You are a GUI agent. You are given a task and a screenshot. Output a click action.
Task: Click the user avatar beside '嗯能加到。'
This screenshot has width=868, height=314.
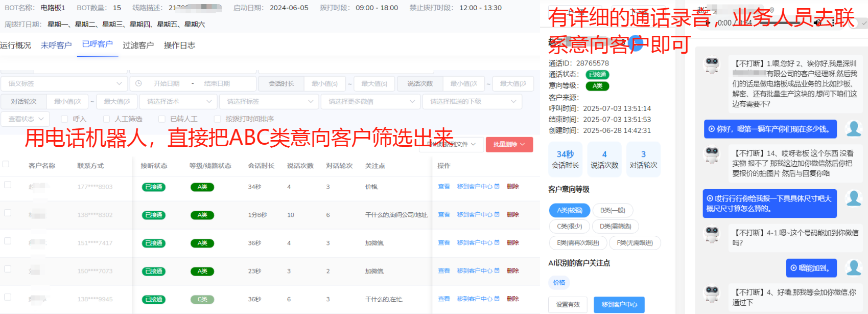pyautogui.click(x=853, y=267)
